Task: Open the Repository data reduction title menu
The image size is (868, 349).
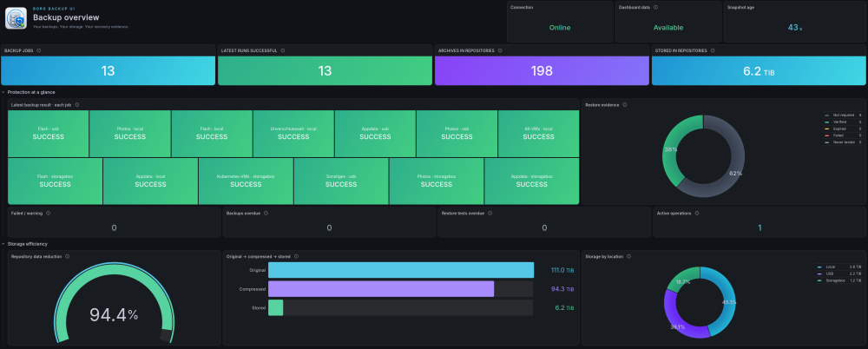Action: coord(36,256)
